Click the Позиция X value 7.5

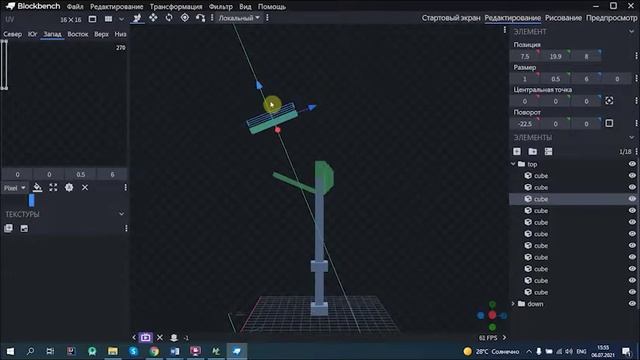coord(525,56)
